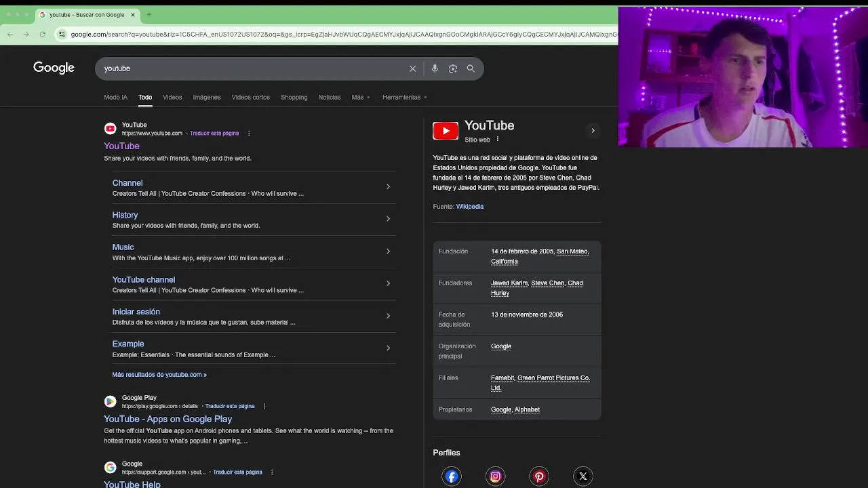The width and height of the screenshot is (868, 488).
Task: Open the History sitelink
Action: 125,215
